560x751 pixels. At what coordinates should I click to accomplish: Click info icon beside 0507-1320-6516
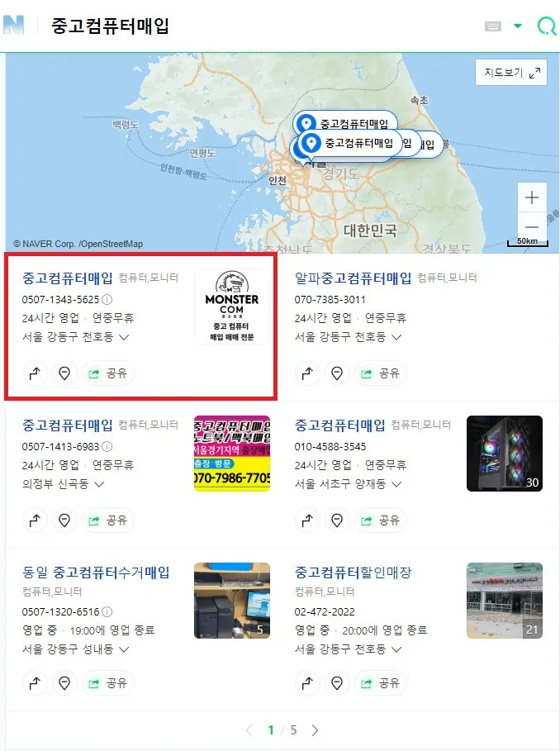[x=107, y=611]
